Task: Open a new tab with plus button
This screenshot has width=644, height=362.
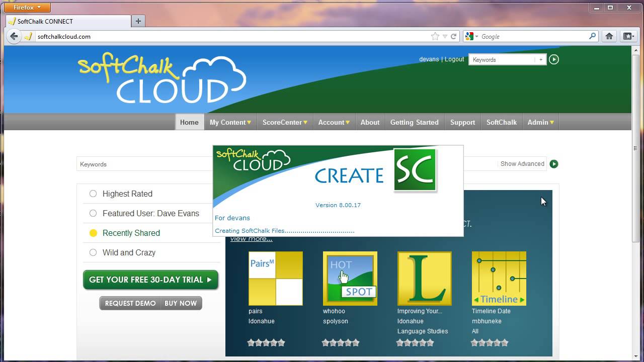Action: (x=138, y=21)
